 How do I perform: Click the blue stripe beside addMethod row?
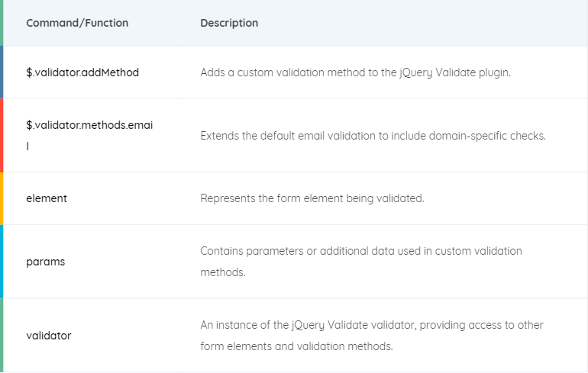coord(2,72)
